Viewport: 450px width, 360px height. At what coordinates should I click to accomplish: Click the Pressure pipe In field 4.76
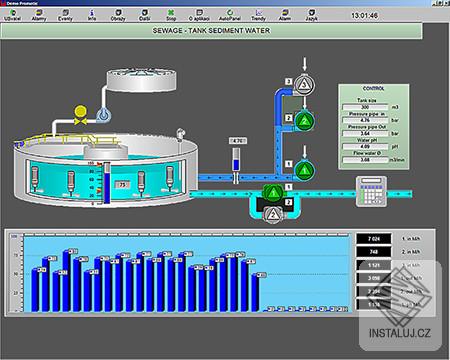(365, 120)
